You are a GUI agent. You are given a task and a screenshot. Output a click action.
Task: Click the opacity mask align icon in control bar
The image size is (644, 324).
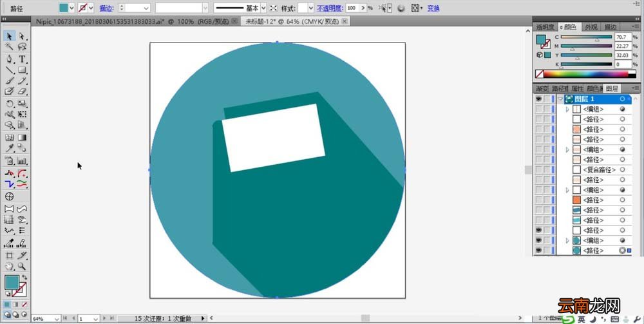(416, 8)
